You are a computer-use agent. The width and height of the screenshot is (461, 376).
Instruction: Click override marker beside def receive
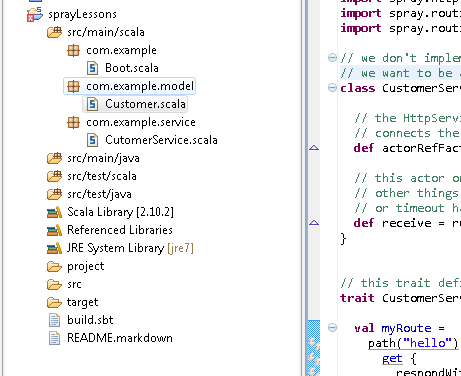tap(314, 223)
